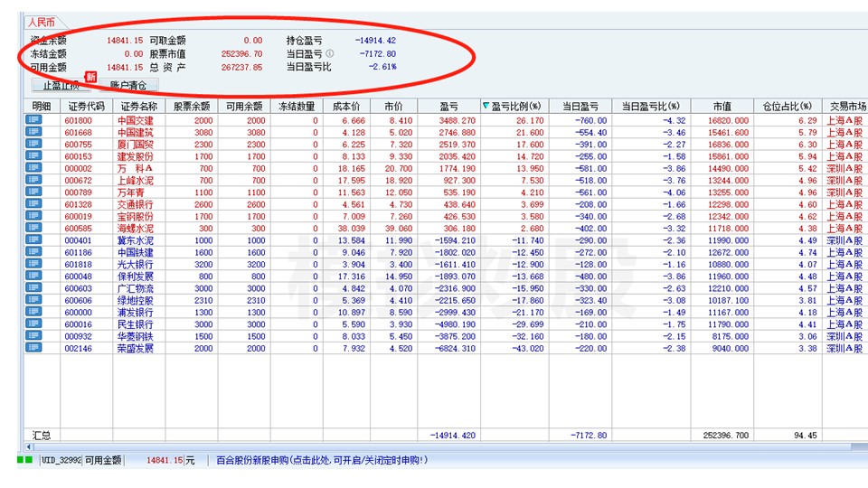Screen dimensions: 868x488
Task: Click green connection status indicator
Action: coord(24,460)
